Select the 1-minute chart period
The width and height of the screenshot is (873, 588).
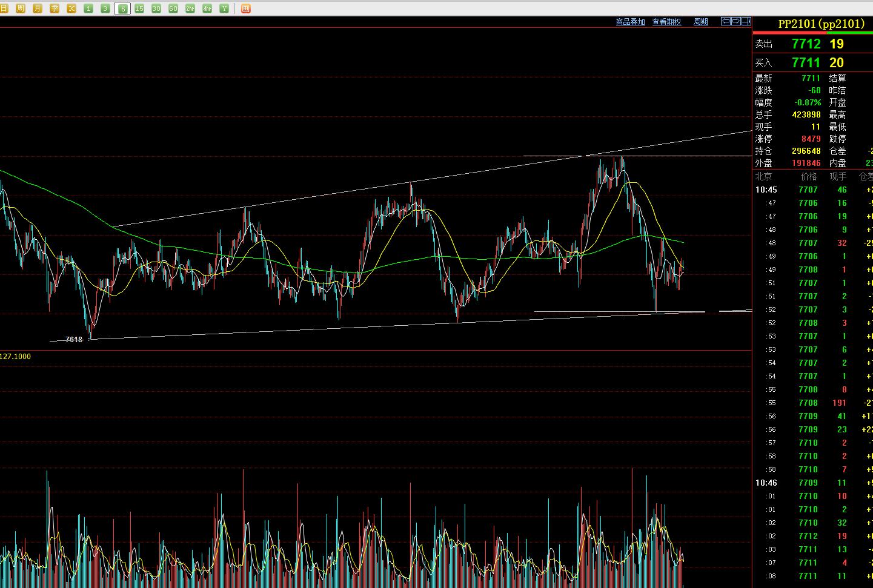[88, 8]
